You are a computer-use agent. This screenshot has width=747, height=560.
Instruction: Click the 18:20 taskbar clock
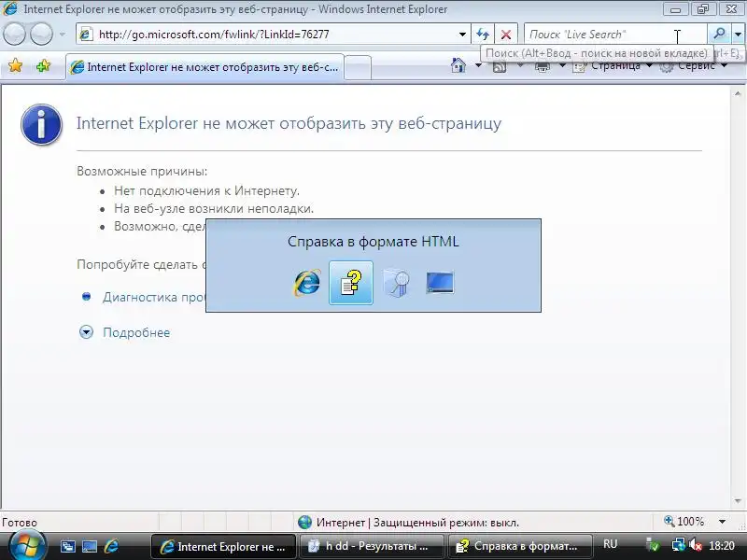click(x=722, y=546)
